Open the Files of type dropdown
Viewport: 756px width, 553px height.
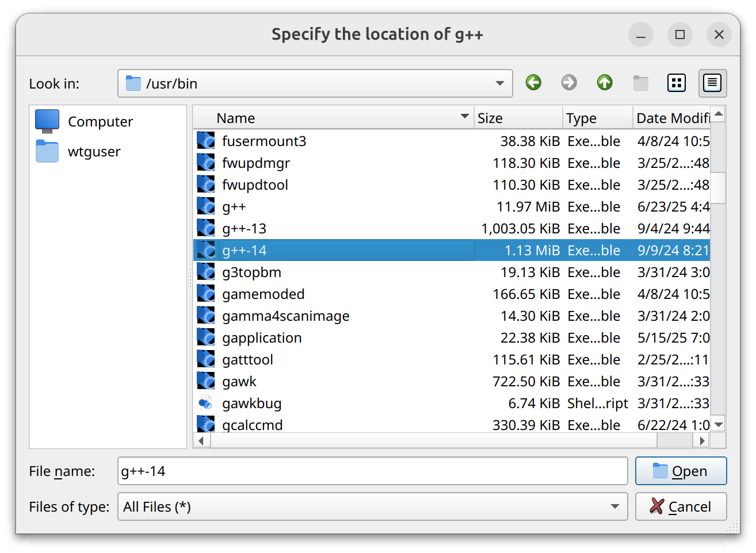pos(614,506)
